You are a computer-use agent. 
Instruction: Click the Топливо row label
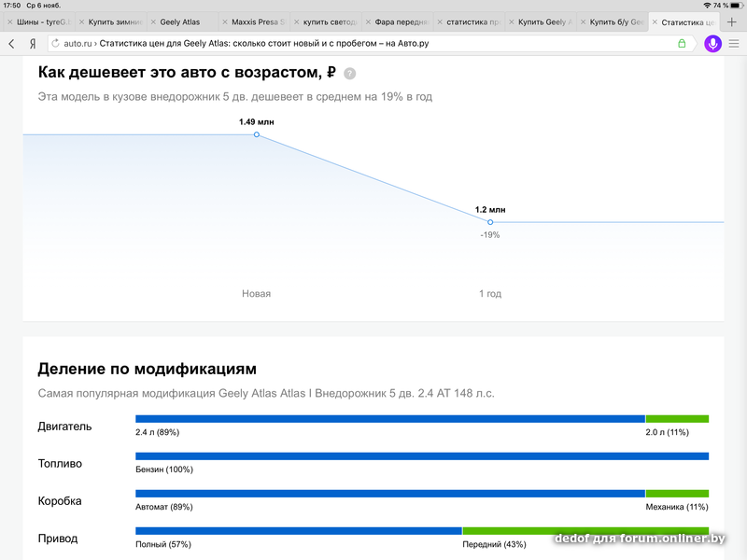point(60,464)
